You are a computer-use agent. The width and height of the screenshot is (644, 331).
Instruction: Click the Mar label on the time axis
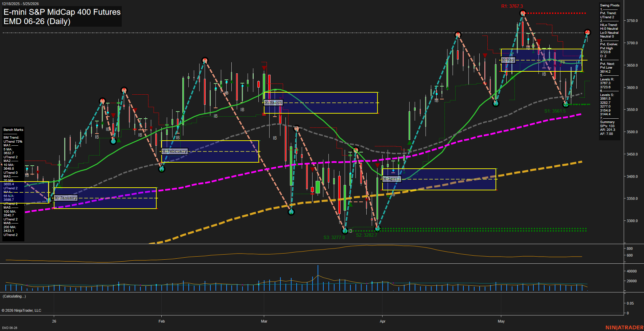pyautogui.click(x=264, y=321)
